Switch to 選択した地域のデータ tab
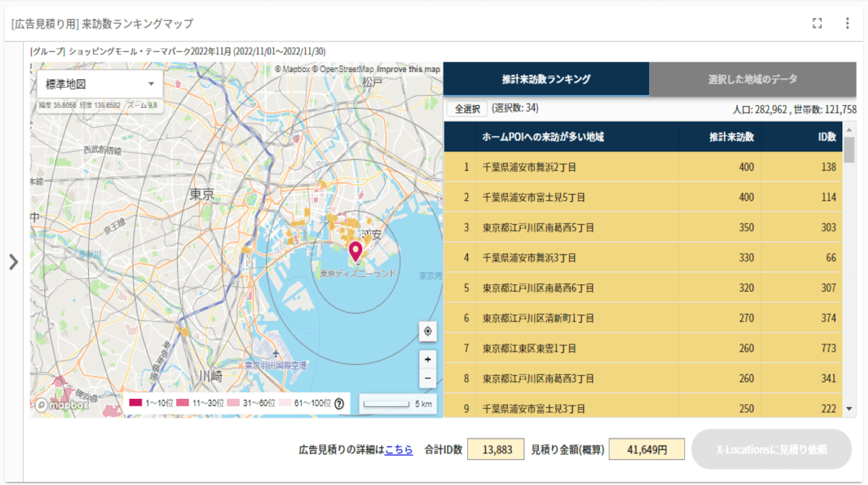 [x=753, y=79]
